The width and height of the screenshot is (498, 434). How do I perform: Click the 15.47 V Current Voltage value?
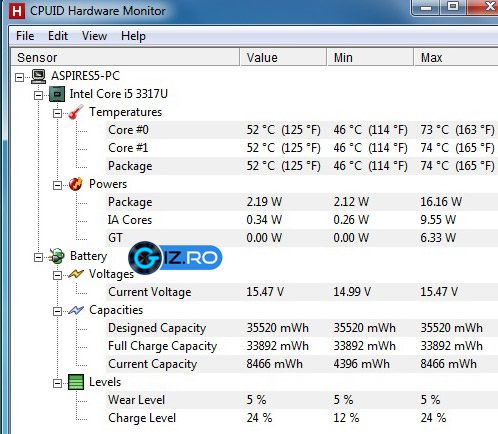(265, 292)
